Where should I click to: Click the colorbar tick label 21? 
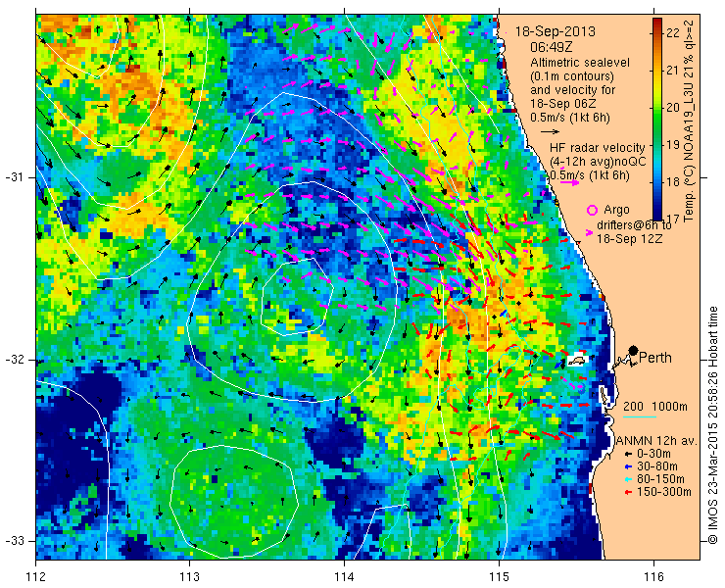point(673,70)
